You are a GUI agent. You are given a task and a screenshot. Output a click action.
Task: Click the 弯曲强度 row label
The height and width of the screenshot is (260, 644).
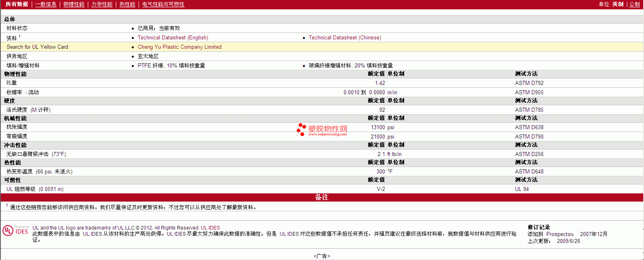point(17,136)
